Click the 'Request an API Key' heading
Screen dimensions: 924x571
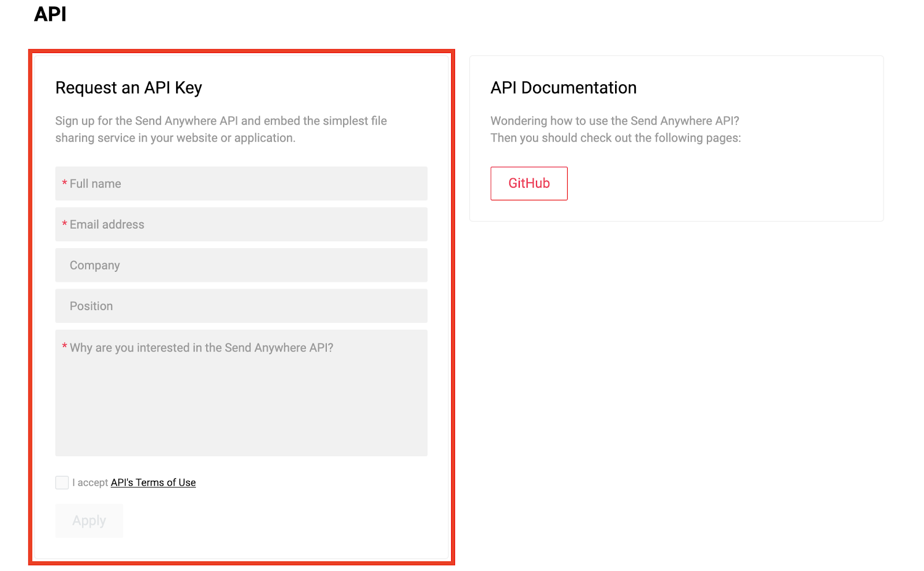(129, 88)
